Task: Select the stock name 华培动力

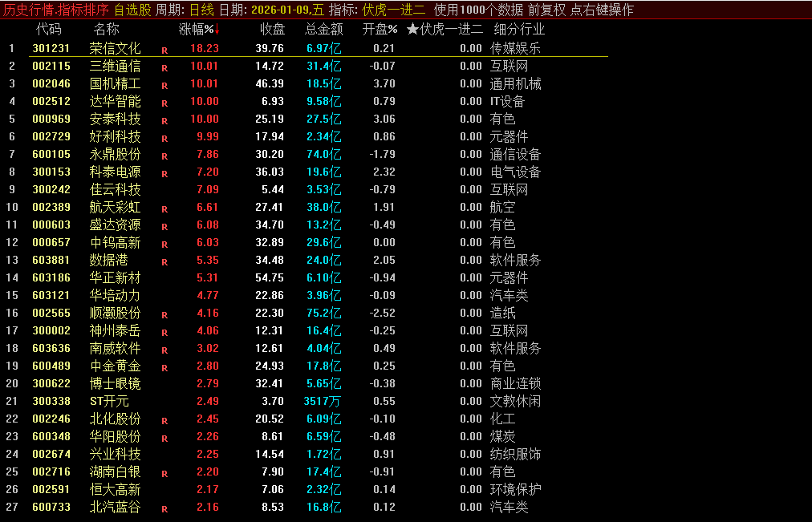Action: [x=115, y=295]
